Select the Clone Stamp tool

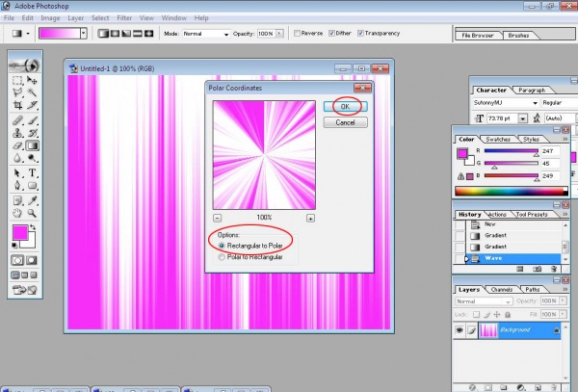point(17,133)
